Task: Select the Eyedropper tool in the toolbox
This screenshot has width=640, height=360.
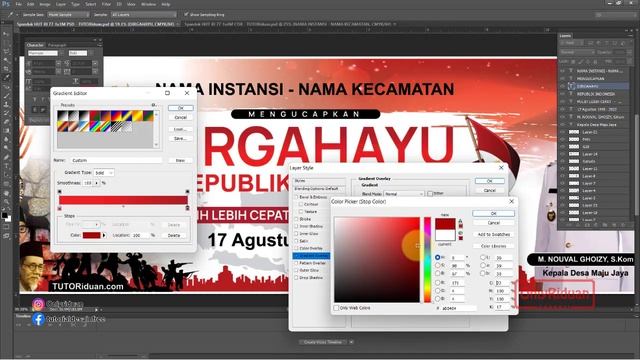Action: pyautogui.click(x=6, y=77)
